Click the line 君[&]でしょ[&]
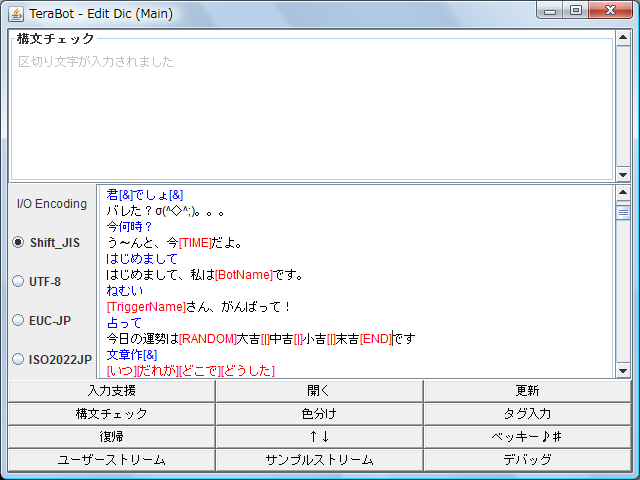 pyautogui.click(x=145, y=195)
